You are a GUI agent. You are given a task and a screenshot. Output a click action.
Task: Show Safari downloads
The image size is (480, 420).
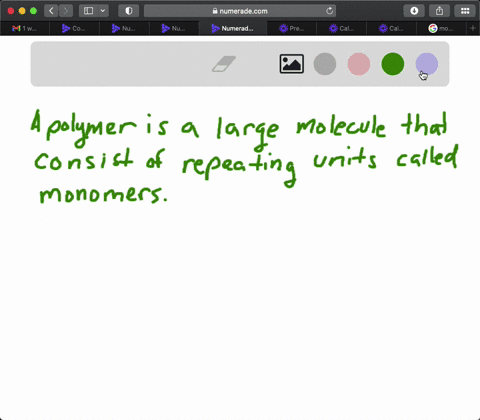pyautogui.click(x=414, y=11)
